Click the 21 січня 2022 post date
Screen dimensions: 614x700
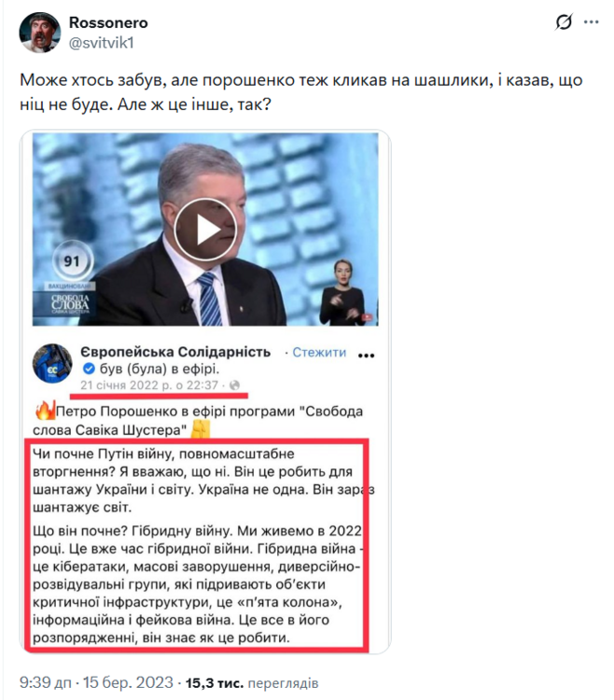(149, 385)
